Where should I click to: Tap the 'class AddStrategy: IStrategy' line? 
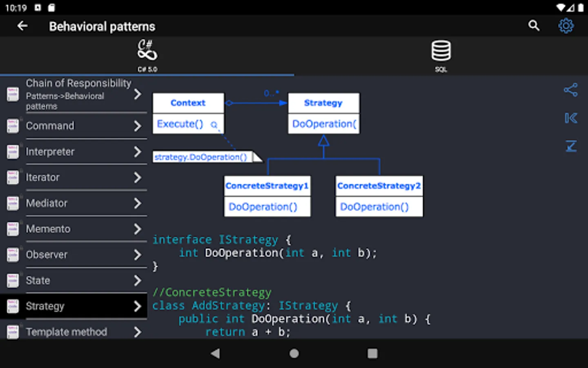point(252,305)
